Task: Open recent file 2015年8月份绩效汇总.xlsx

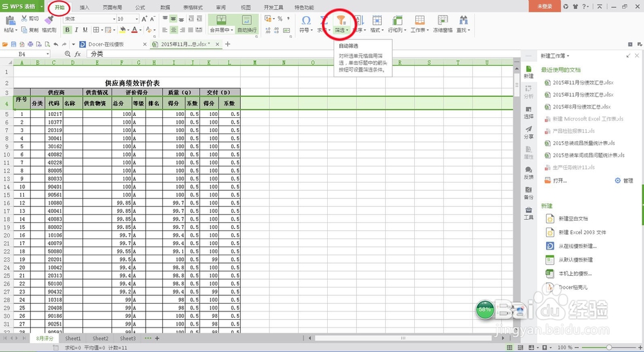Action: point(582,107)
